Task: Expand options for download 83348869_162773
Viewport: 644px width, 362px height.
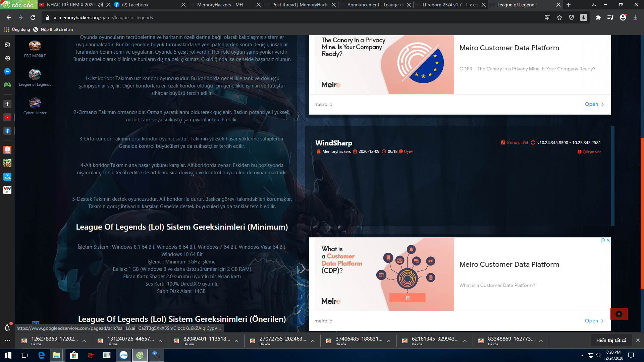Action: (x=541, y=341)
